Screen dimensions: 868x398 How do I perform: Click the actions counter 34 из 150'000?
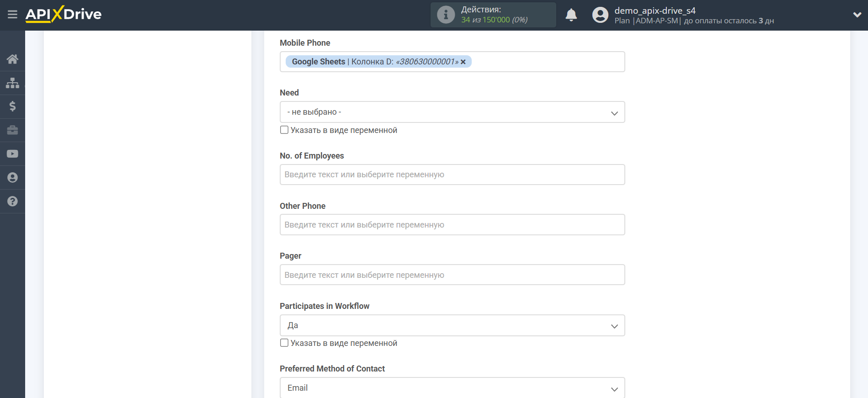click(494, 20)
